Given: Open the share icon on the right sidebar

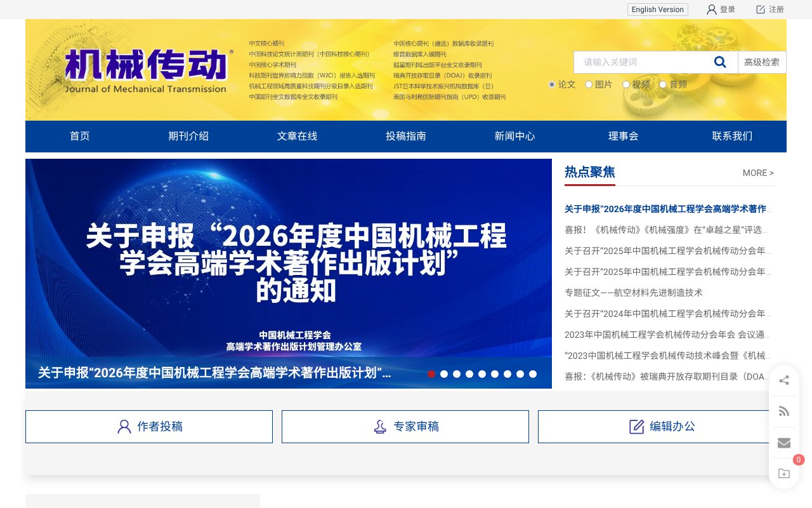Looking at the screenshot, I should [x=784, y=380].
